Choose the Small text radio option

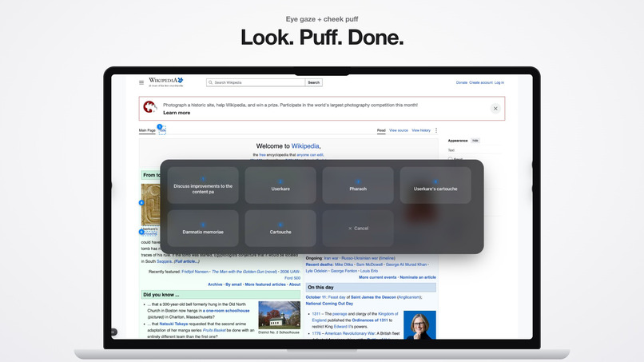click(451, 158)
